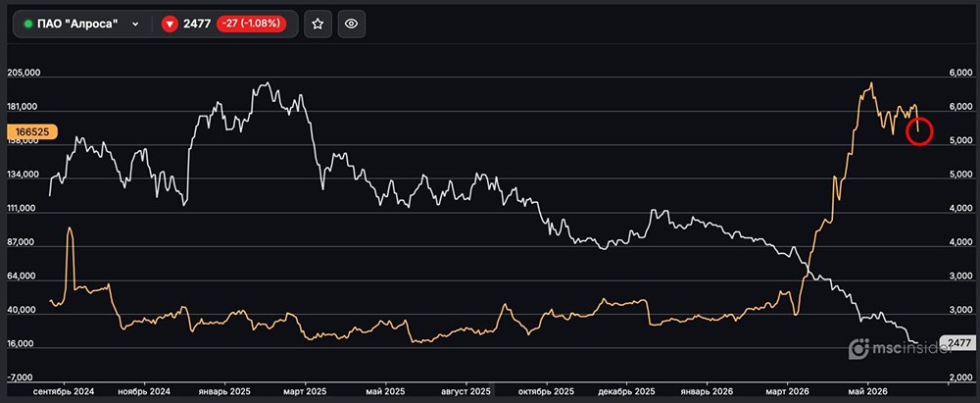Click the orange 166525 value label on left axis

coord(32,132)
